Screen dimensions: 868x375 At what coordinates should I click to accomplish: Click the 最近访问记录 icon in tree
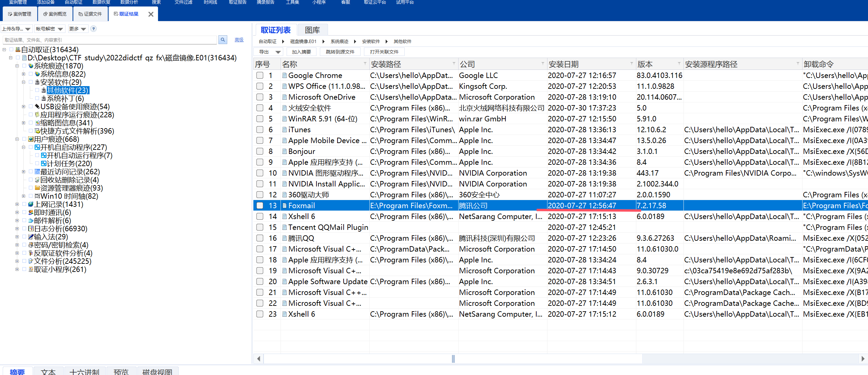coord(37,172)
